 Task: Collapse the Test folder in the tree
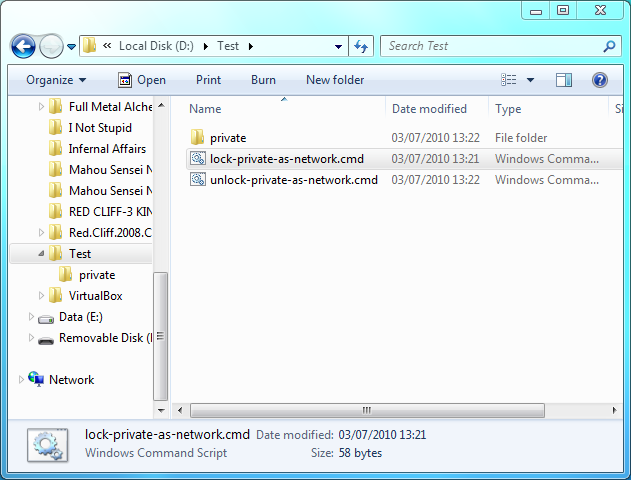click(x=41, y=253)
